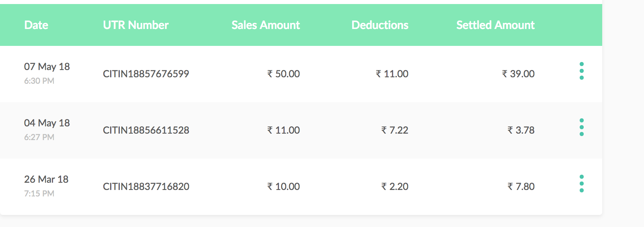Click the 04 May 18 date cell

(47, 123)
